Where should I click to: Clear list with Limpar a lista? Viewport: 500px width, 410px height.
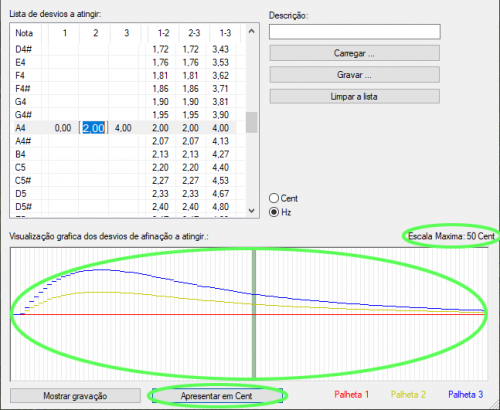[x=354, y=97]
